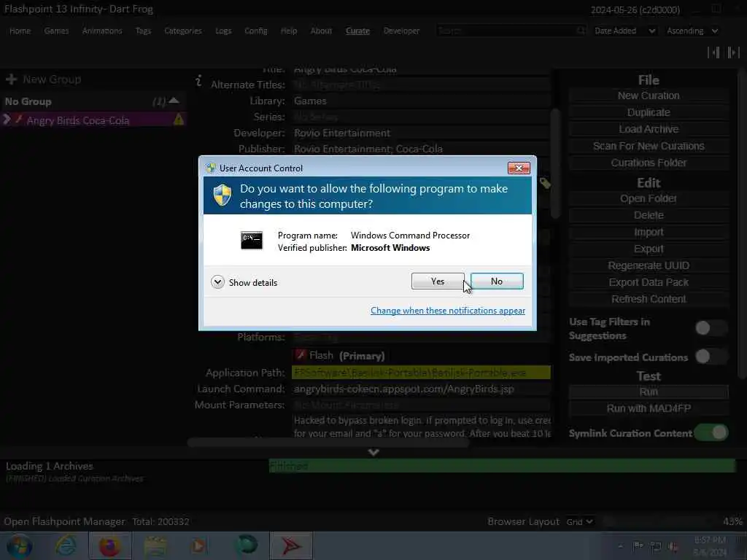Click the Launch Command field
Image resolution: width=747 pixels, height=560 pixels.
(421, 389)
